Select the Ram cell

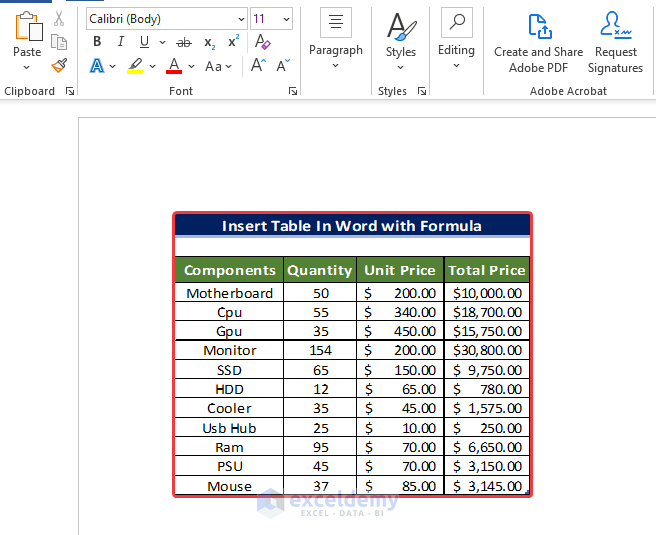coord(229,447)
